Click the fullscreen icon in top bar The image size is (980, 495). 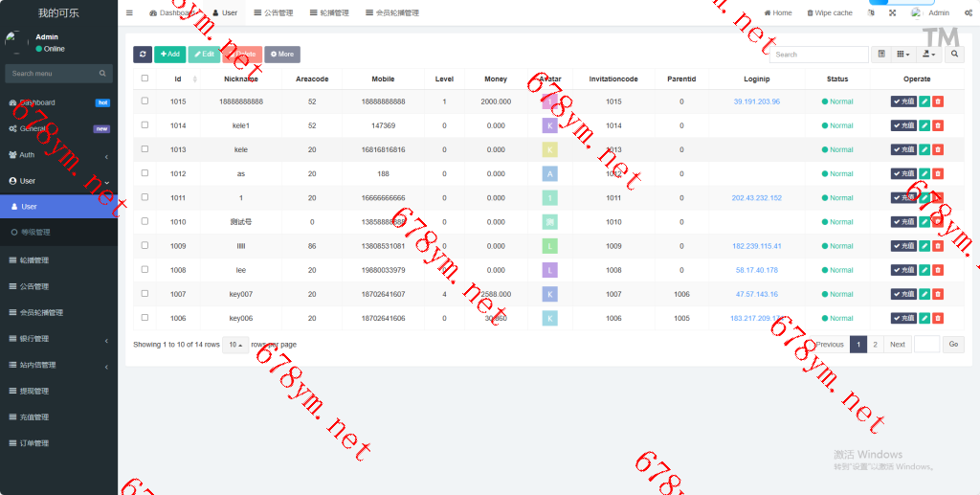point(892,13)
